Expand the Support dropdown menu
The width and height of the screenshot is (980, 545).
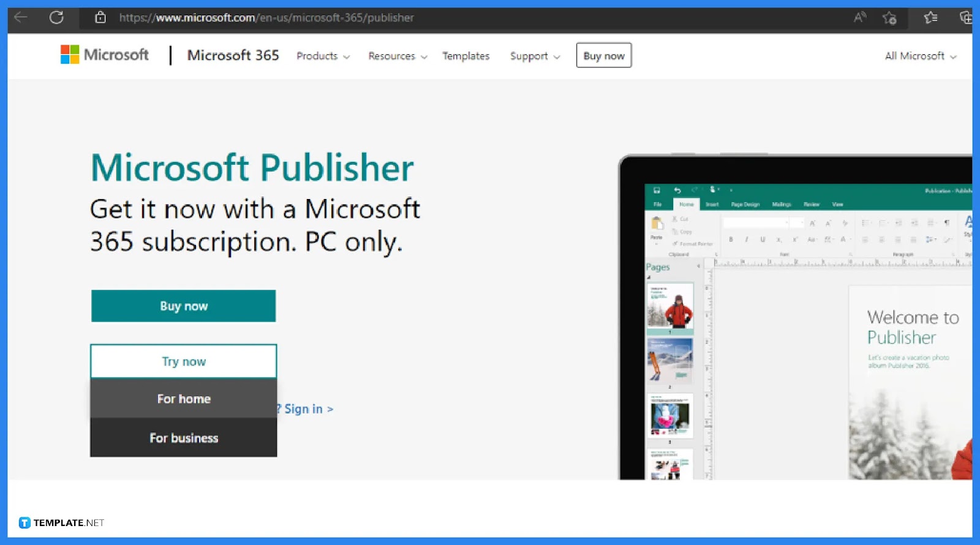(535, 56)
